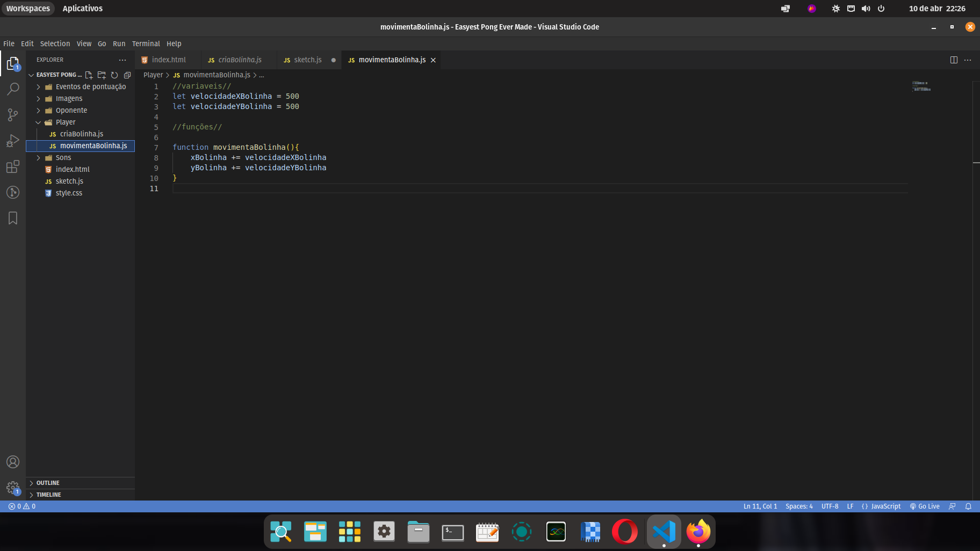Screen dimensions: 980x551
Task: Open the Accounts menu icon
Action: [x=13, y=462]
